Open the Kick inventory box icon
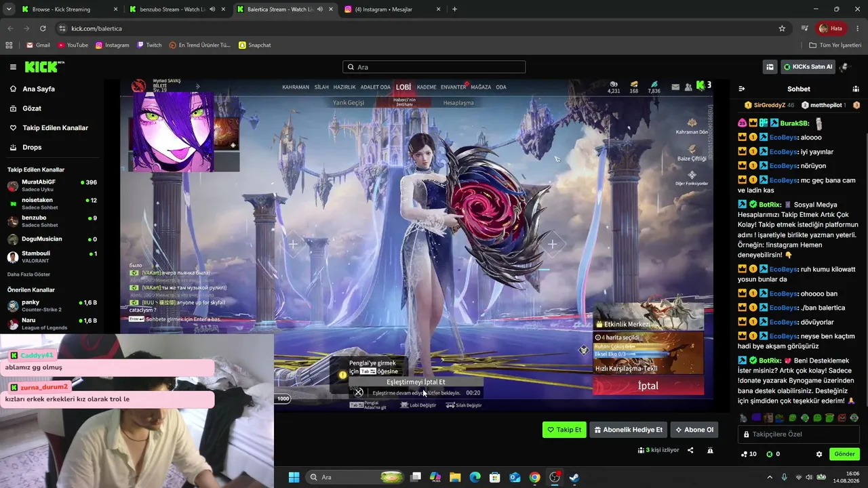 (770, 67)
